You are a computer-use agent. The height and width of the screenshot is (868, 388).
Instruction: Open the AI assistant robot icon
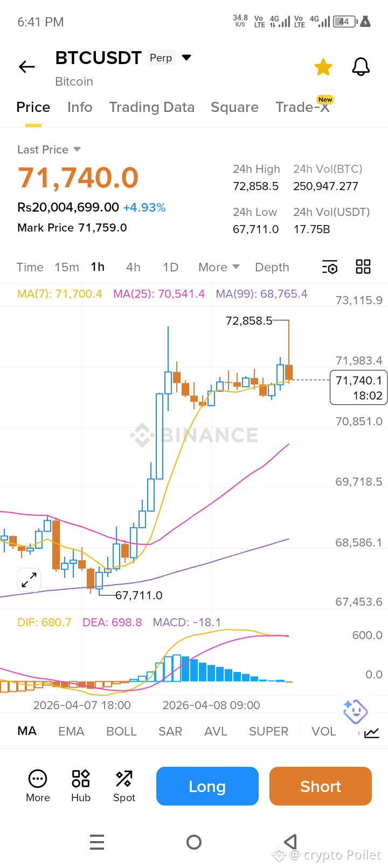(x=355, y=712)
